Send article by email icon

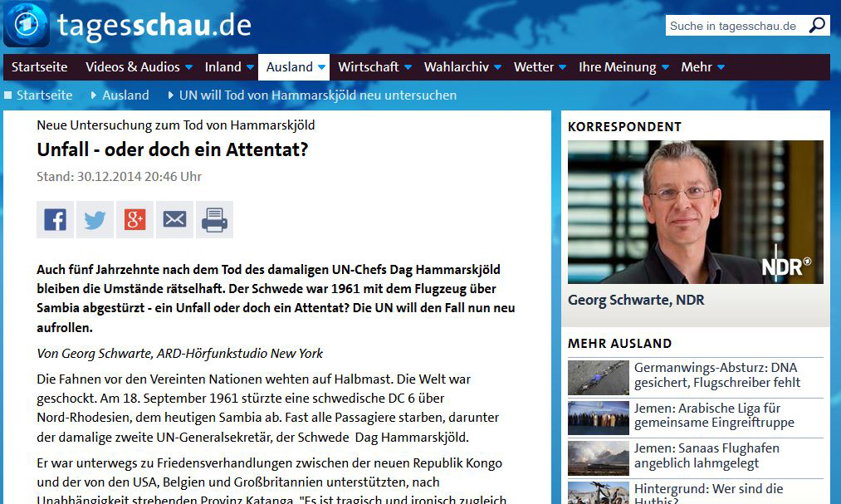[x=174, y=220]
